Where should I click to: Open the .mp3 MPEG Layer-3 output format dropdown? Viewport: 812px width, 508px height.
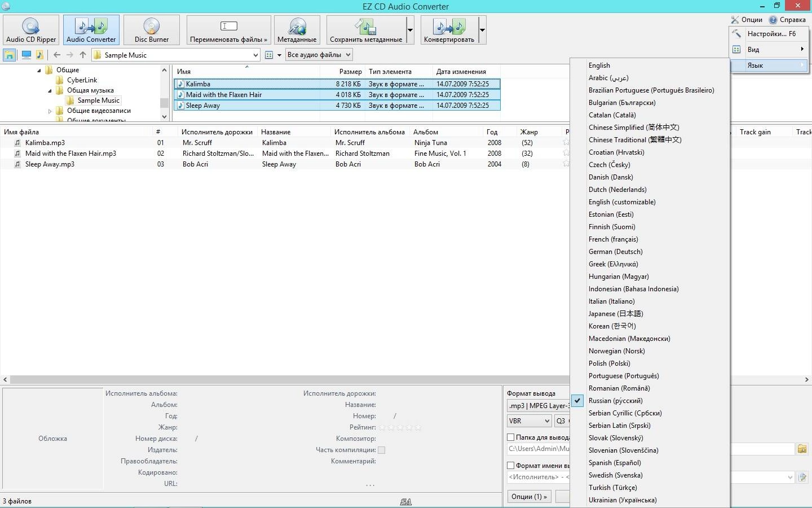coord(539,406)
